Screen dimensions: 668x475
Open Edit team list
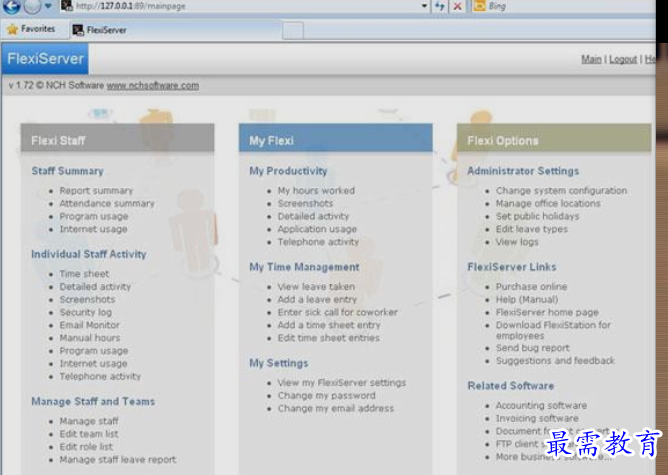[x=89, y=434]
